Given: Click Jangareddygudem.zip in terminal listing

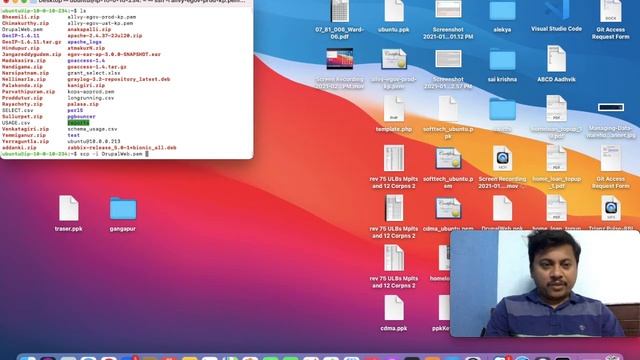Looking at the screenshot, I should [x=31, y=54].
